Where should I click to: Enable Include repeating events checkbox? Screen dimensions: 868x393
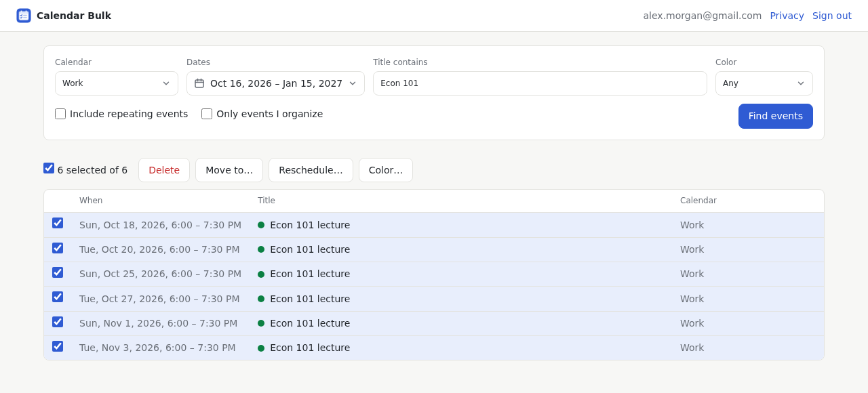coord(60,114)
